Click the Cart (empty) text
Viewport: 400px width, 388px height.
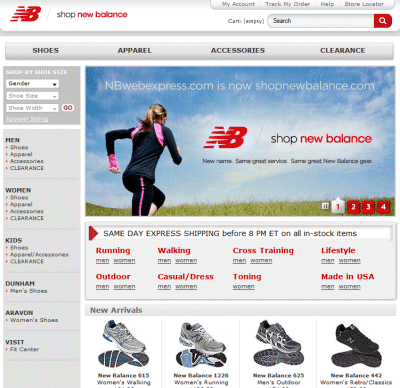246,21
